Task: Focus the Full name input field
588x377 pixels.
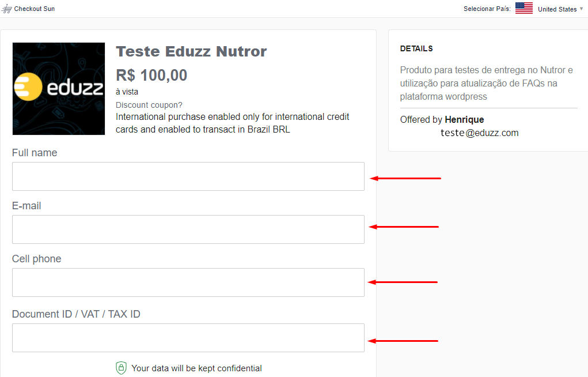Action: 188,176
